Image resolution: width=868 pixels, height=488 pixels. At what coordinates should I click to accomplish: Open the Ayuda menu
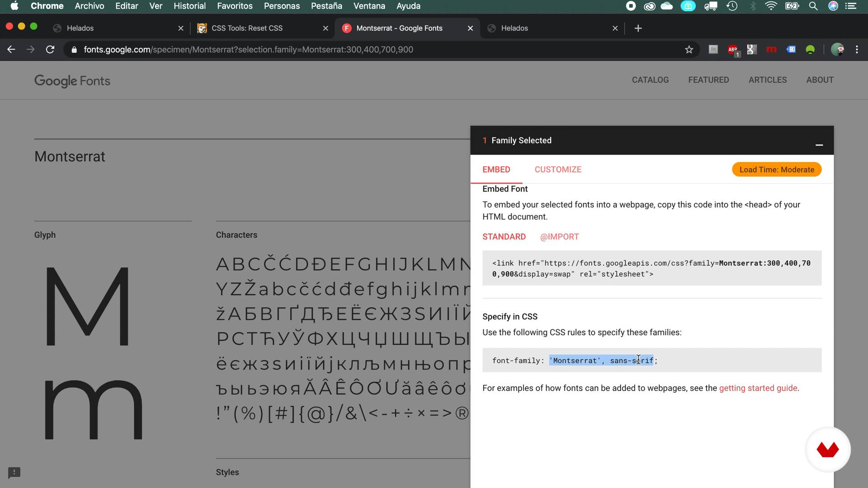pos(408,6)
